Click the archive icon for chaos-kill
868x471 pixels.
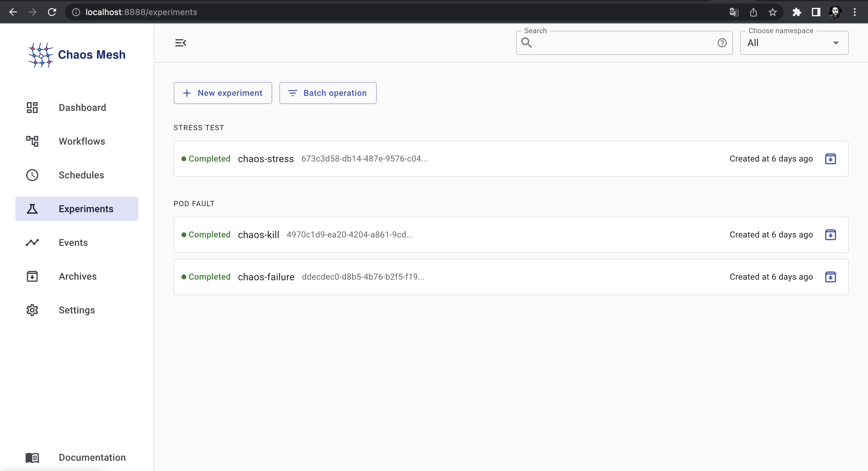830,235
